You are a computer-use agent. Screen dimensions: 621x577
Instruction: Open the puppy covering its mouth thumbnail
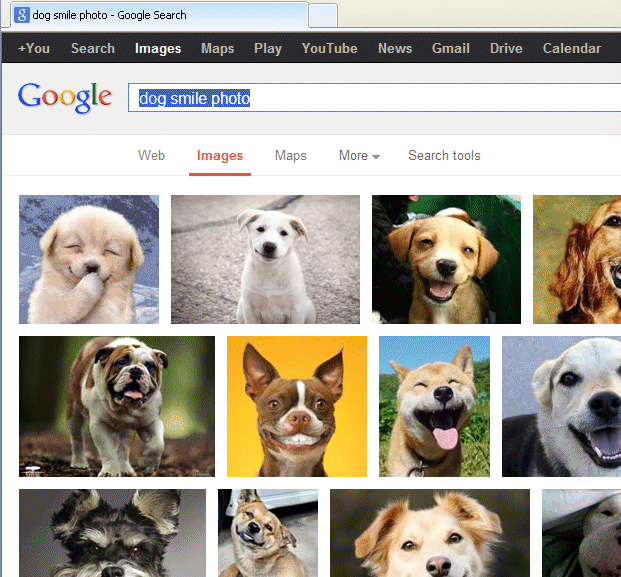tap(89, 259)
